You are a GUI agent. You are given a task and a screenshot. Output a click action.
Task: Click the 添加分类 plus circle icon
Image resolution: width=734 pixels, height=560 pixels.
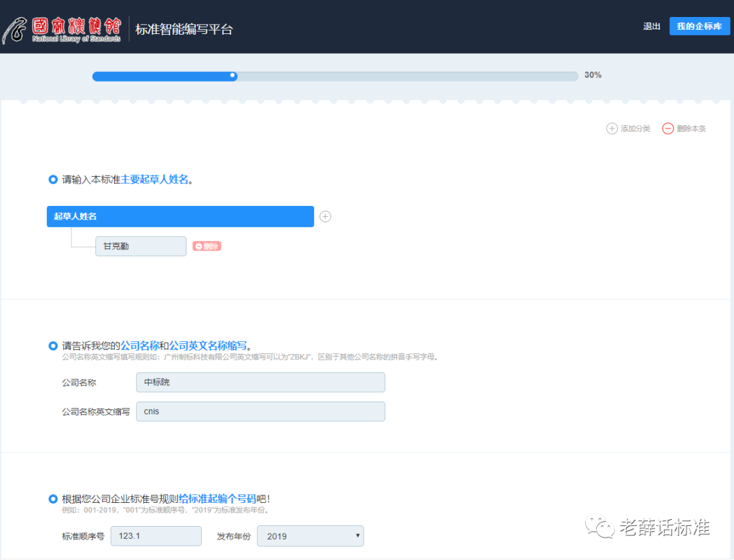[612, 128]
